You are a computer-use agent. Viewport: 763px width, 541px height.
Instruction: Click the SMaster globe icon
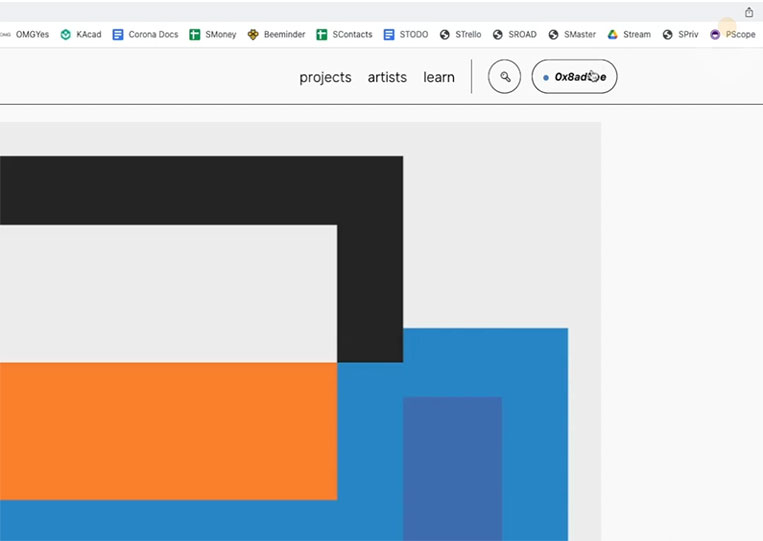coord(553,35)
